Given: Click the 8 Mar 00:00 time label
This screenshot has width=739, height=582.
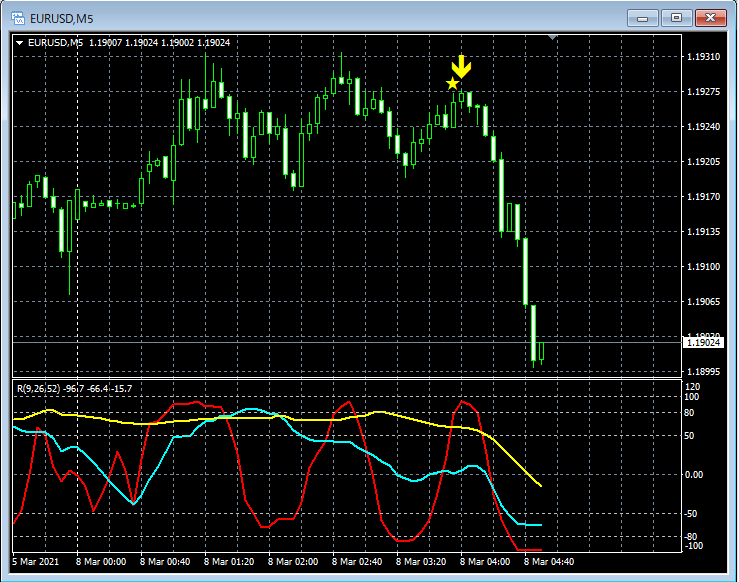Looking at the screenshot, I should point(101,562).
